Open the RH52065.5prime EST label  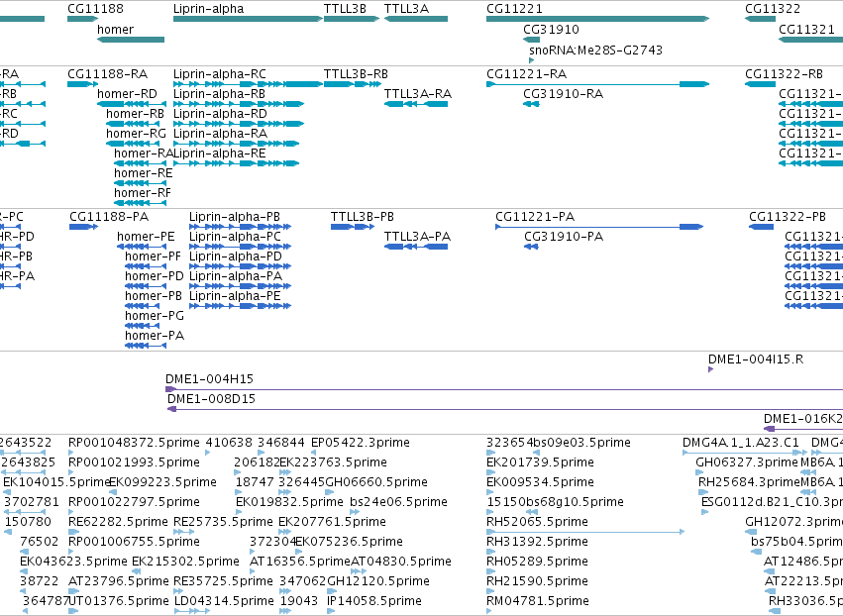[537, 522]
